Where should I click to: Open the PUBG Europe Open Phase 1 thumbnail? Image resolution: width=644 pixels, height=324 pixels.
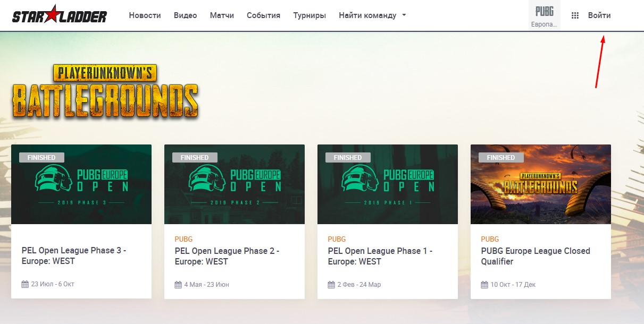tap(388, 184)
